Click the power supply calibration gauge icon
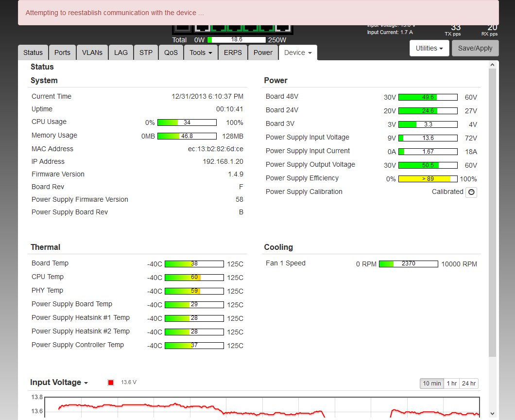The height and width of the screenshot is (420, 515). point(471,192)
